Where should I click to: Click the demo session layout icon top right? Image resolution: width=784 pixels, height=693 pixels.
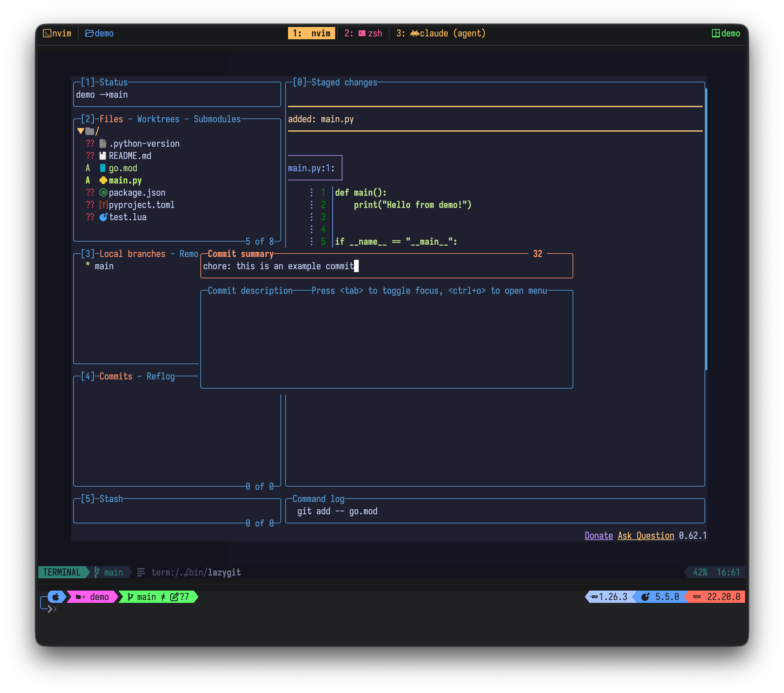coord(716,33)
